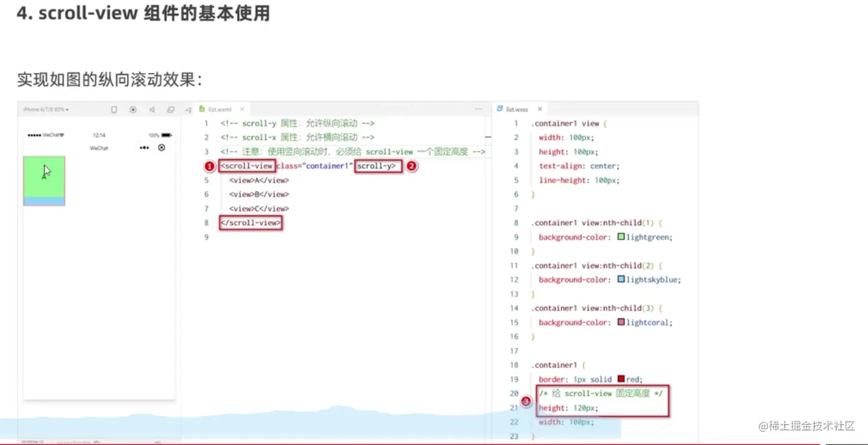Click the <view>B</view> code line
The image size is (868, 445).
tap(259, 194)
